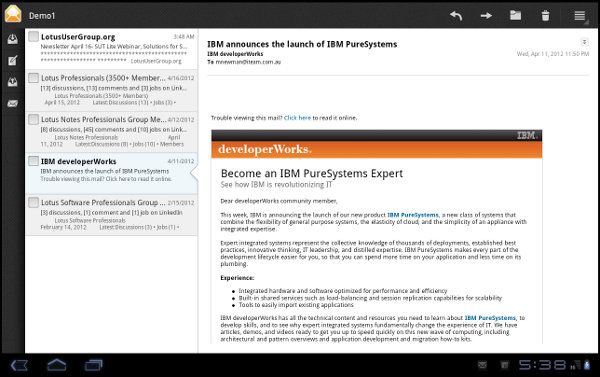Tap 'Newsletter April 16- SUT Lite Webinar' preview
Screen dimensions: 600x377
click(x=114, y=46)
